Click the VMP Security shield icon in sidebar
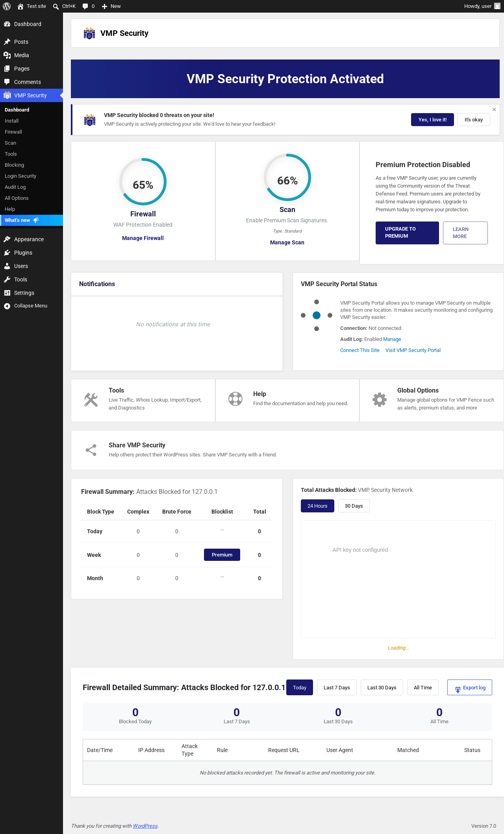Screen dimensions: 504x834 pyautogui.click(x=7, y=95)
